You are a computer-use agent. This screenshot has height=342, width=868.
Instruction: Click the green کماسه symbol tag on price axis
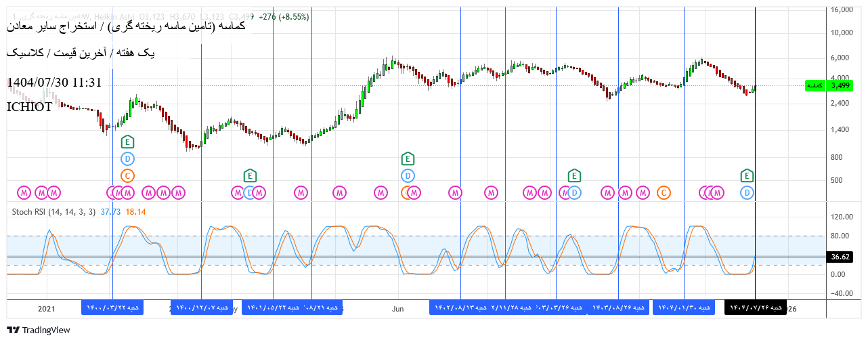coord(816,85)
